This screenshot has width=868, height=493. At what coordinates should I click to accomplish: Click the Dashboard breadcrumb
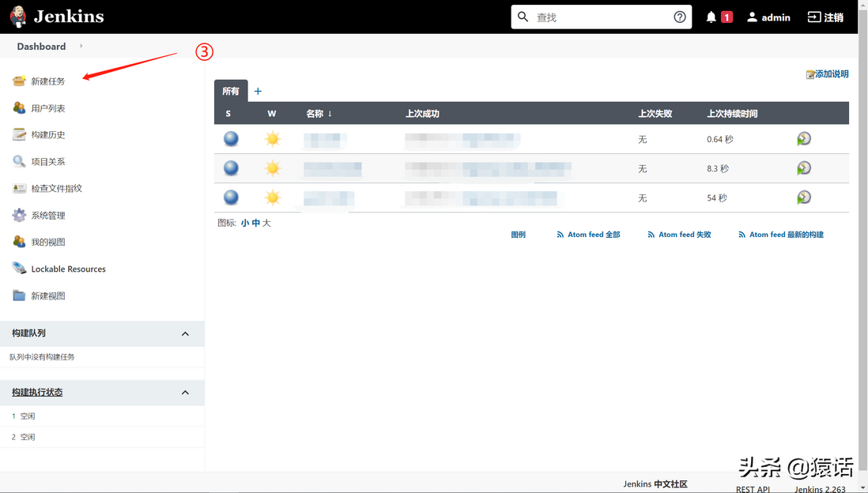pyautogui.click(x=42, y=47)
